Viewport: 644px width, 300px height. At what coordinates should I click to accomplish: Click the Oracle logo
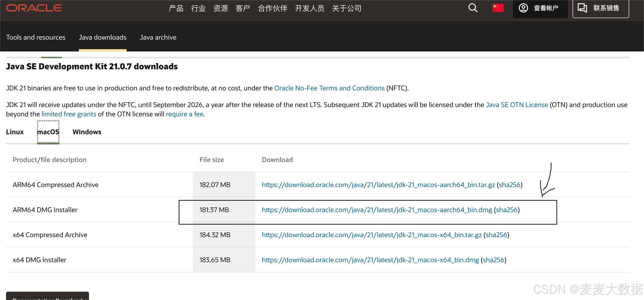coord(34,8)
